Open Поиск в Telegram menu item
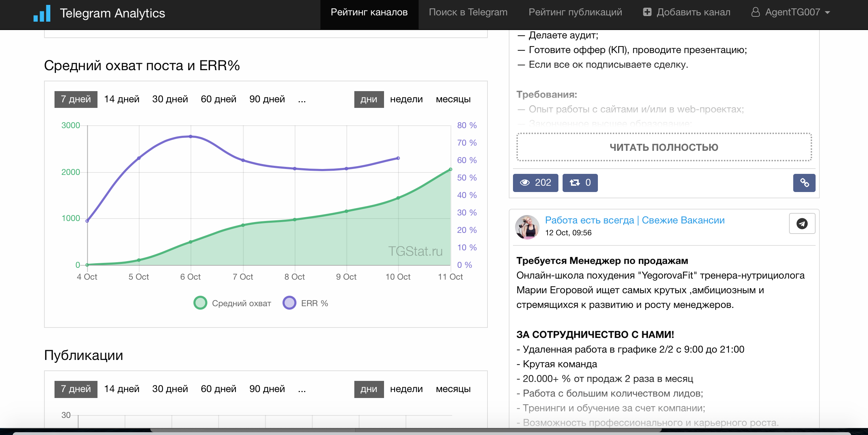 coord(468,12)
